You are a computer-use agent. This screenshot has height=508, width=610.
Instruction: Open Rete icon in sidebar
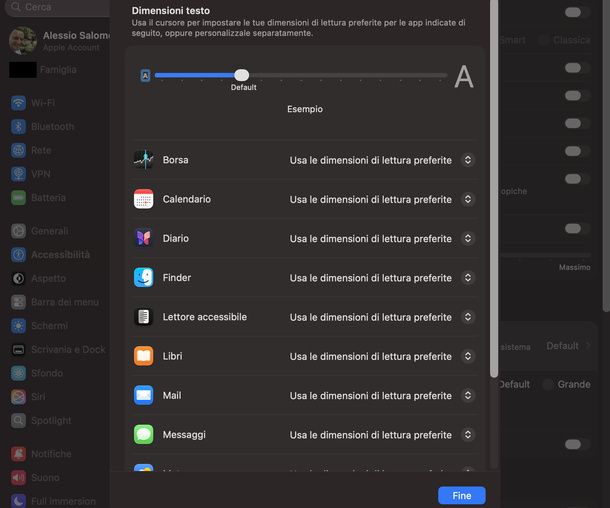18,150
